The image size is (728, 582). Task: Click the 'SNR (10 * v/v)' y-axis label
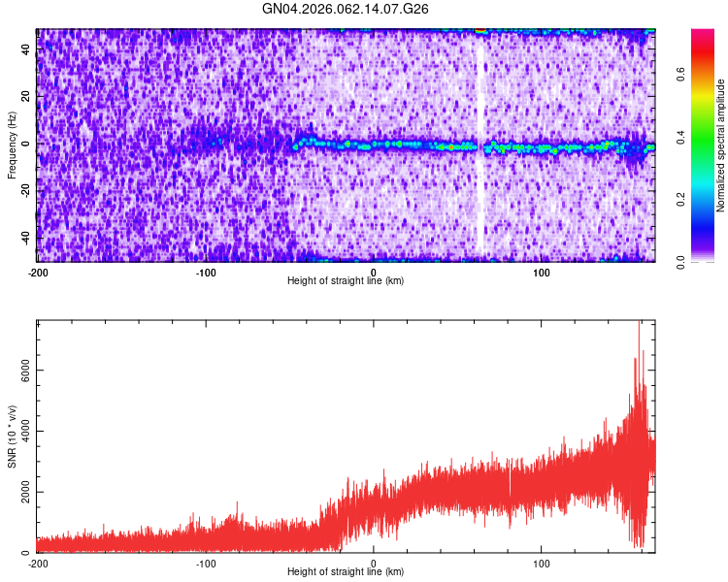12,436
